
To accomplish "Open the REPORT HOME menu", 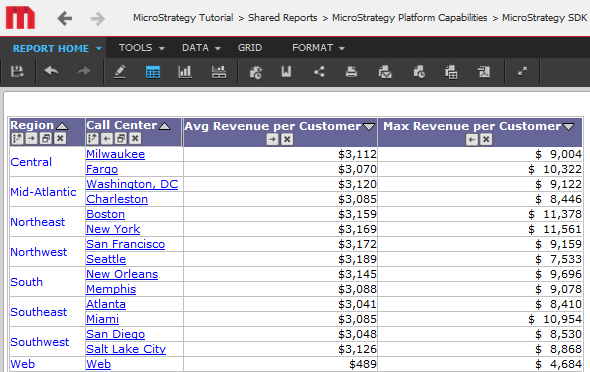I will (57, 48).
